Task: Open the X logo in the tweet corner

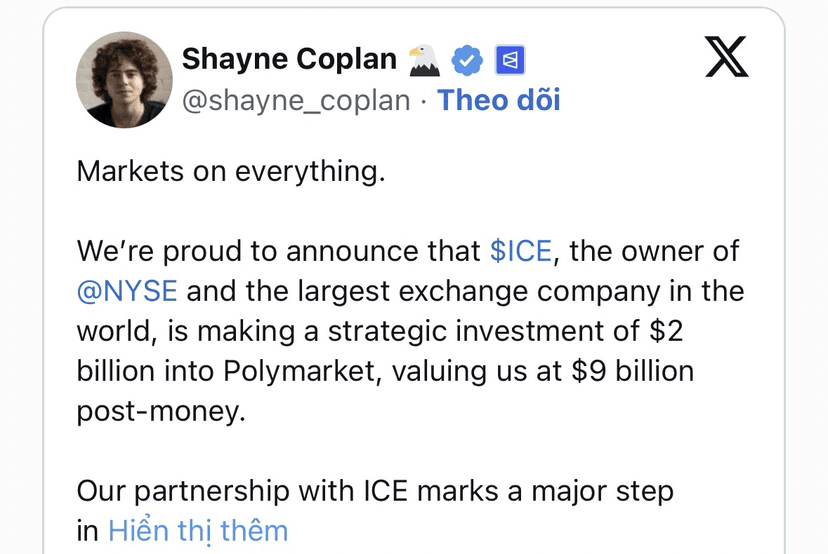Action: [x=727, y=57]
